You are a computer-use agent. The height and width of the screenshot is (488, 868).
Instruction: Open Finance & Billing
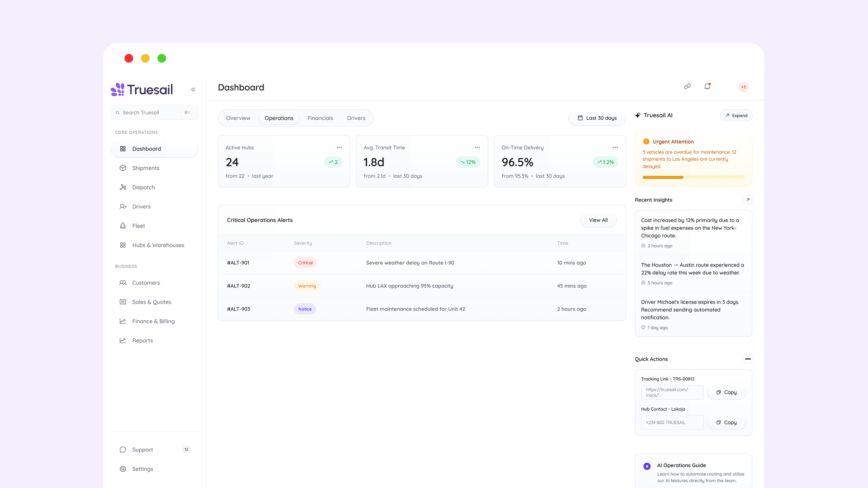[x=154, y=321]
